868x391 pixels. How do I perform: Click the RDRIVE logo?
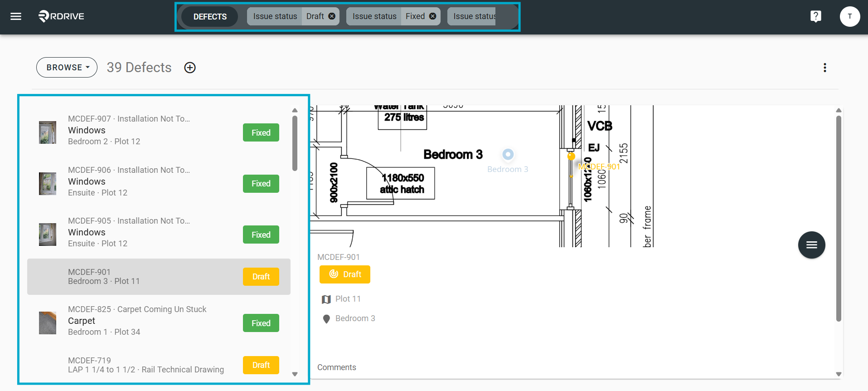coord(61,16)
